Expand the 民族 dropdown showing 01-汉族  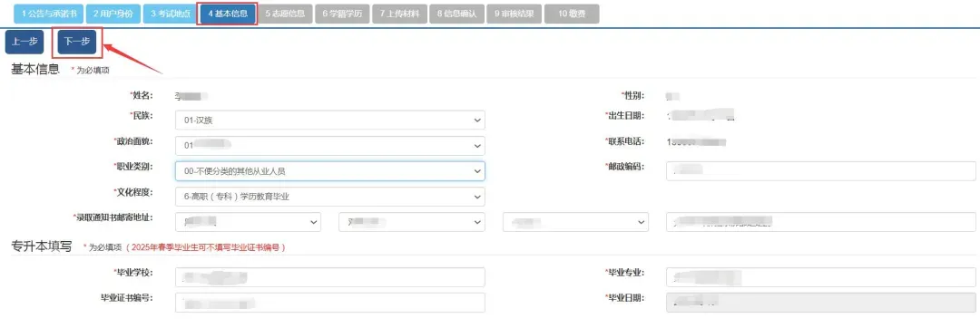tap(330, 121)
